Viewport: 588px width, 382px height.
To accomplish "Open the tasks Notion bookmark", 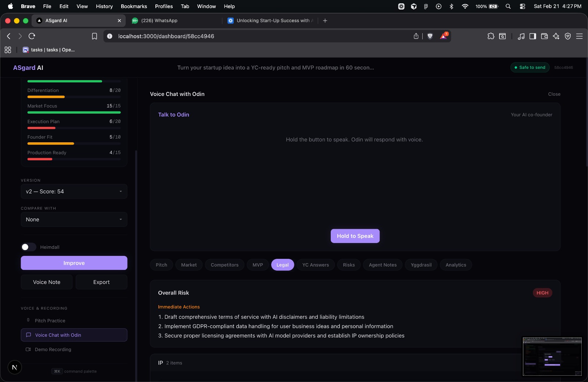I will 49,50.
